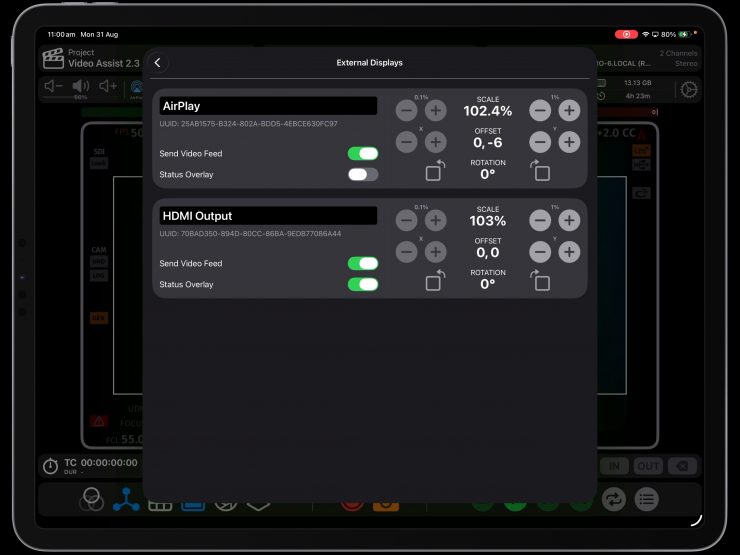740x555 pixels.
Task: Rotate AirPlay display counterclockwise
Action: click(x=435, y=170)
